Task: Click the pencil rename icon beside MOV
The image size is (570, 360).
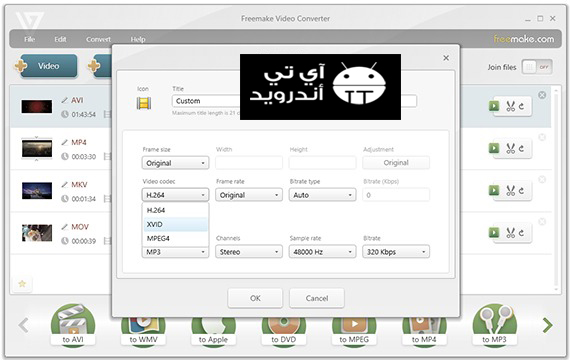Action: (x=65, y=227)
